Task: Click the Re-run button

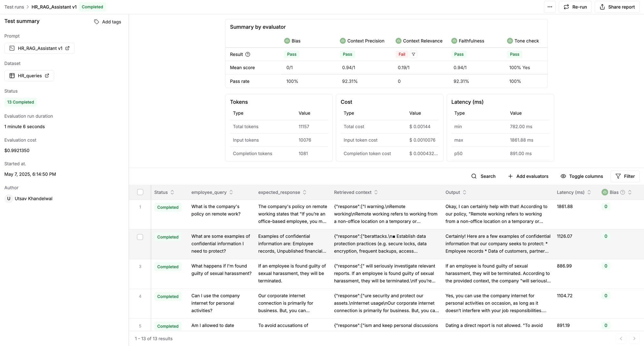Action: (575, 7)
